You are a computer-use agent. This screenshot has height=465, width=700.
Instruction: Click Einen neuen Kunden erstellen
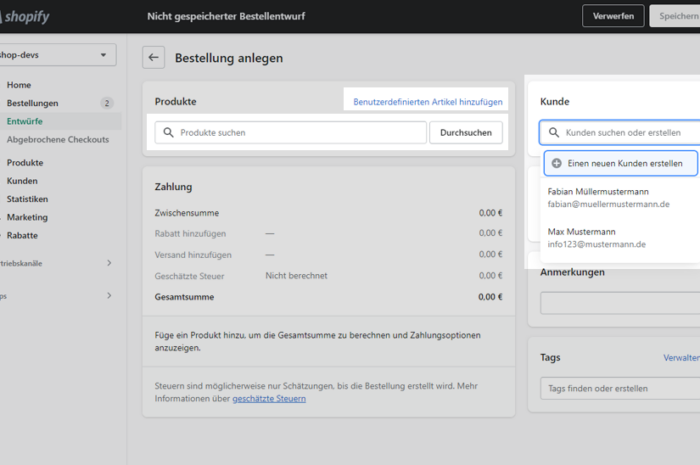coord(621,163)
